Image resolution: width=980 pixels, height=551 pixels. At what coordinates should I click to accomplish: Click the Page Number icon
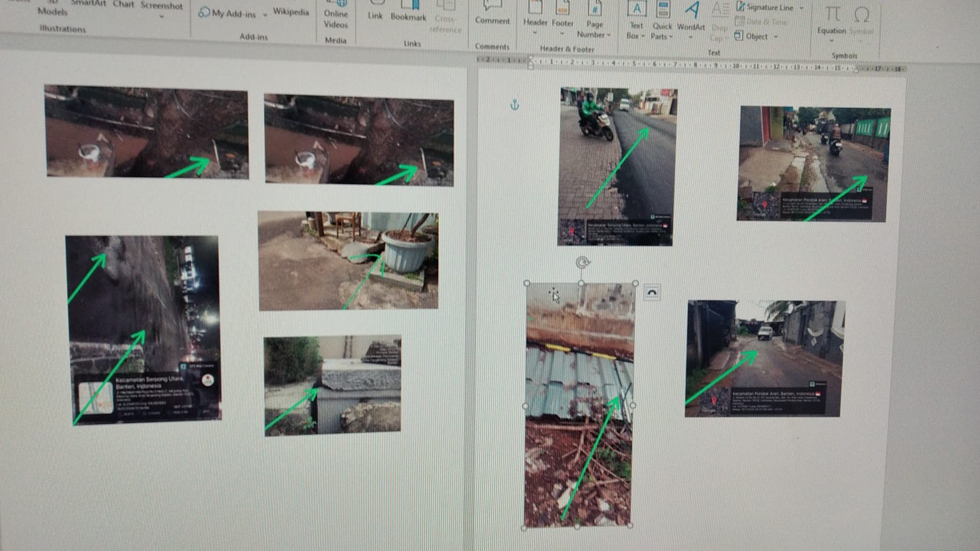point(594,10)
